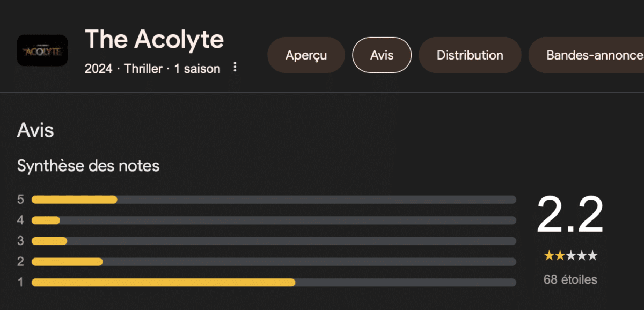This screenshot has width=644, height=310.
Task: Open the Distribution tab
Action: [470, 55]
